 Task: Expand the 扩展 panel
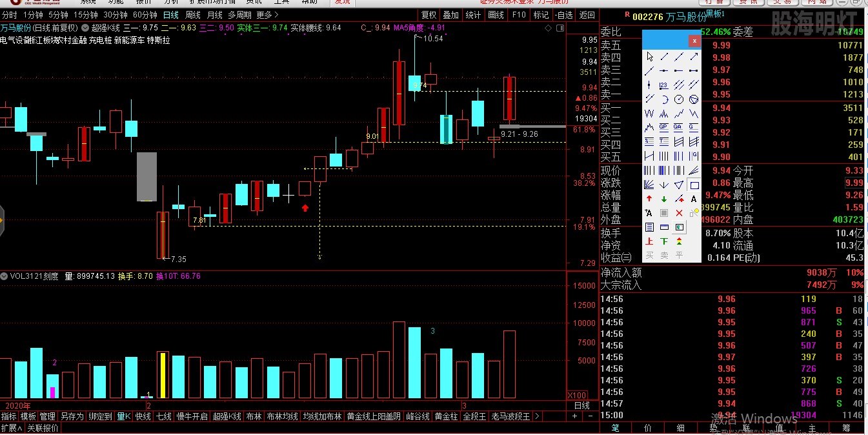pyautogui.click(x=12, y=428)
